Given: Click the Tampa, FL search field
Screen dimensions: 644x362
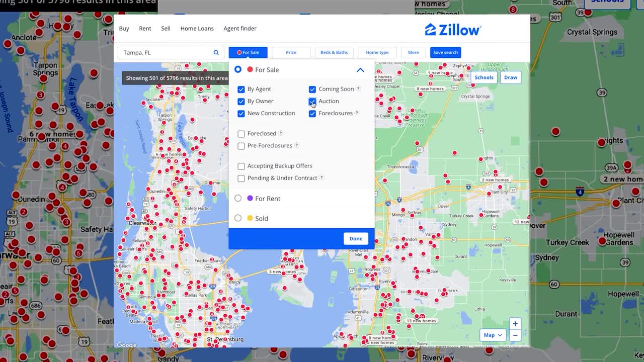Looking at the screenshot, I should pyautogui.click(x=171, y=52).
